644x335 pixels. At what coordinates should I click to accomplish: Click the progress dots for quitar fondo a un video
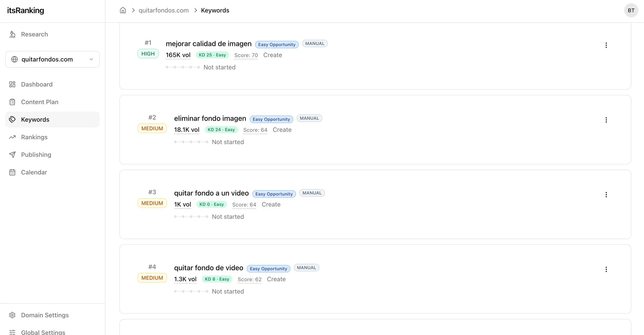pos(191,217)
